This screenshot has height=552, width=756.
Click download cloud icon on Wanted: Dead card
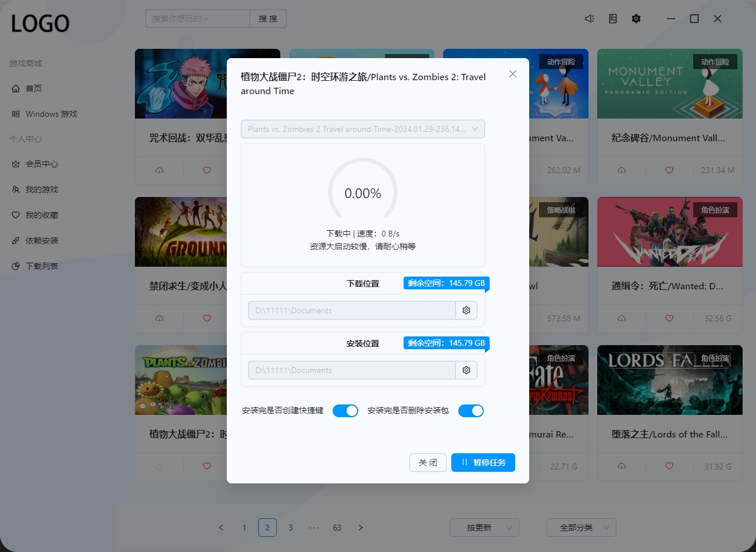tap(622, 318)
